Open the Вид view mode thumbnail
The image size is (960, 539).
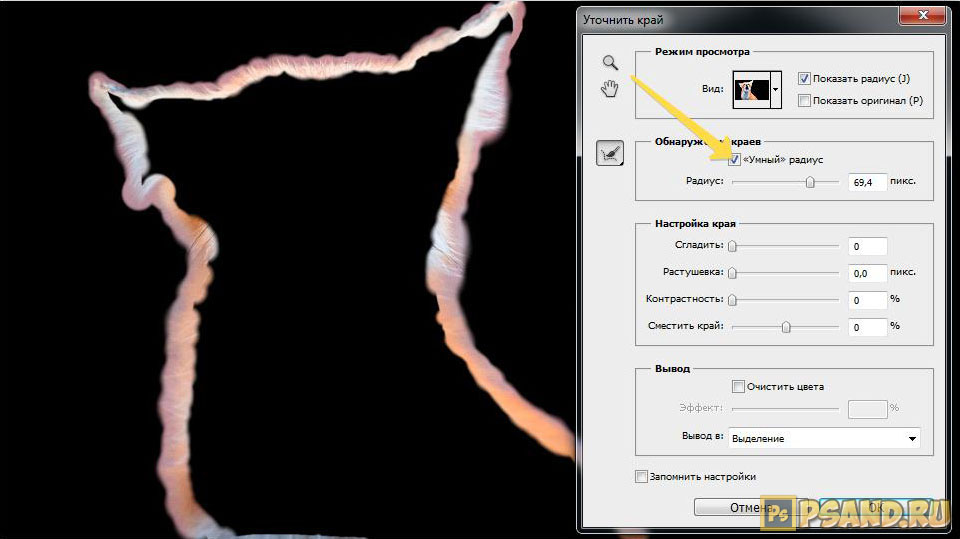tap(751, 89)
